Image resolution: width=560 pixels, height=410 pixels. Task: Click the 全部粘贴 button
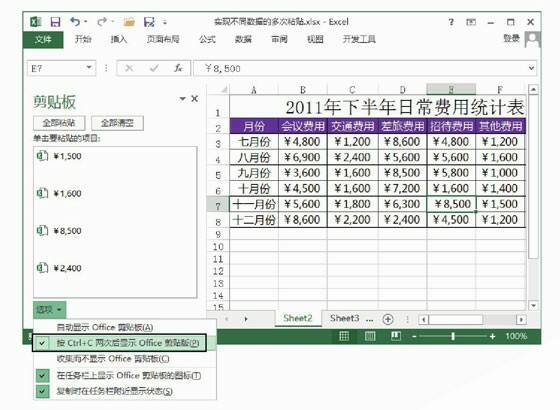point(59,123)
